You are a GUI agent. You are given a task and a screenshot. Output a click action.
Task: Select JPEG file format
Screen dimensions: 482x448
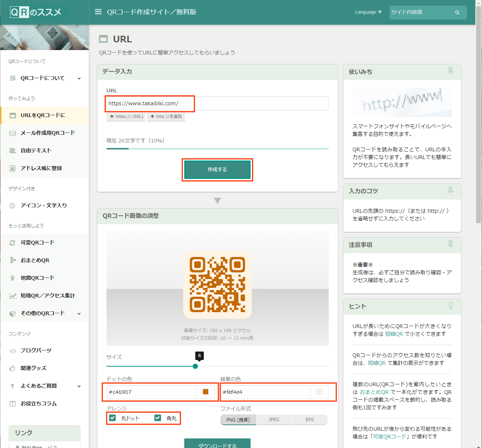(x=274, y=420)
